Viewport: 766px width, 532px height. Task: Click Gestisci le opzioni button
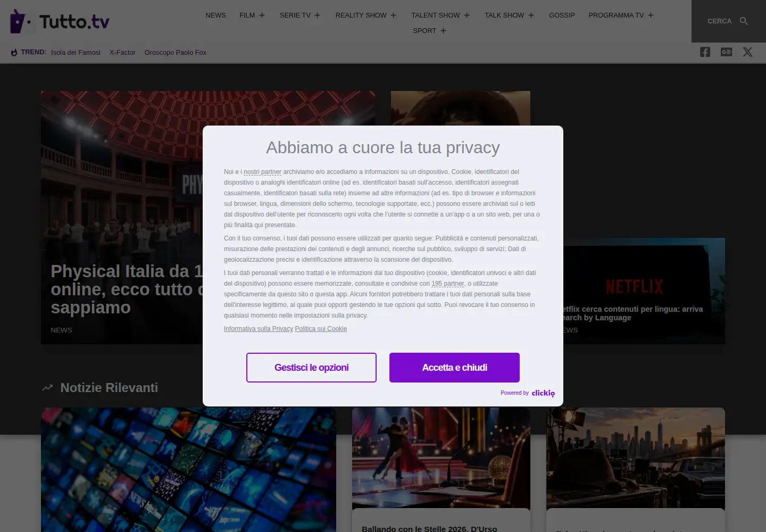point(311,368)
